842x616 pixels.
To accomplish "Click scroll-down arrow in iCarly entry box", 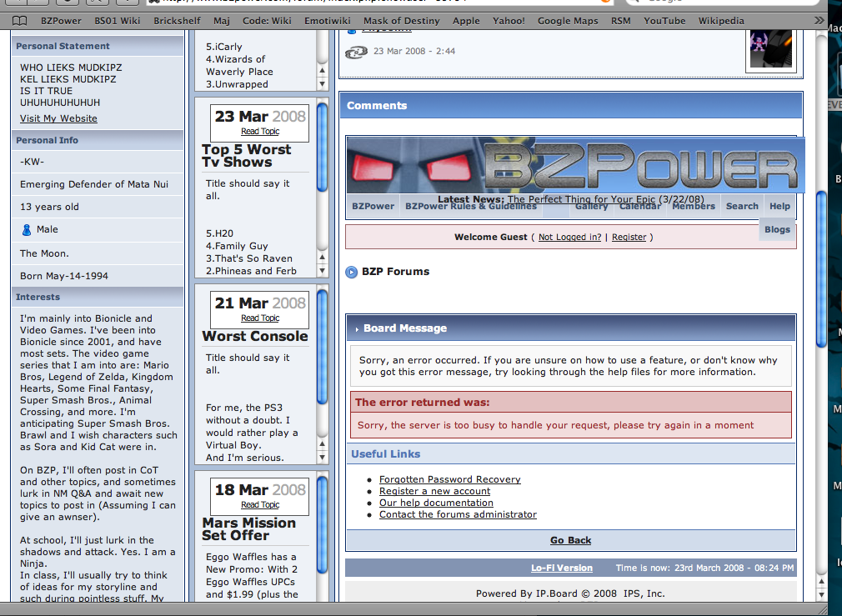I will click(x=322, y=84).
